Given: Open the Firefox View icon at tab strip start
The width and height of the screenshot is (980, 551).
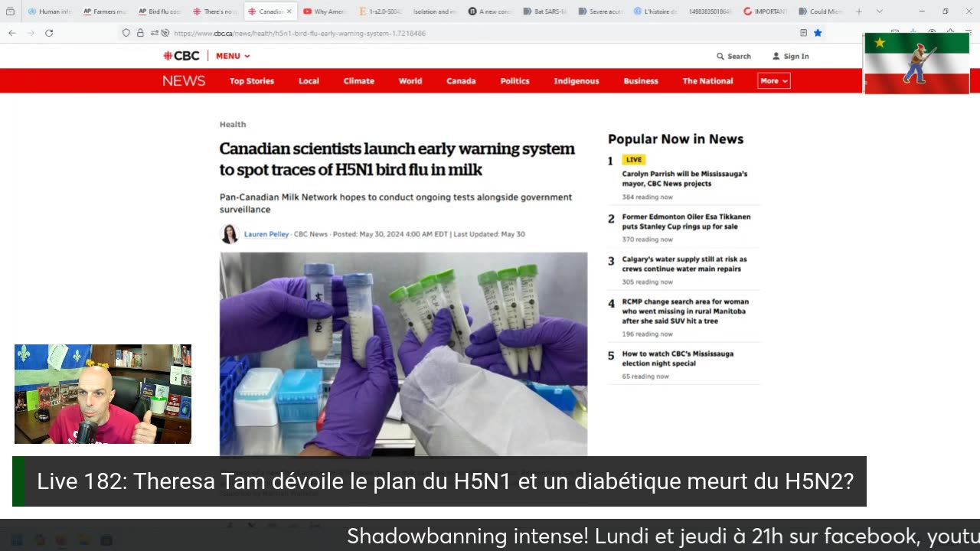Looking at the screenshot, I should click(x=11, y=11).
